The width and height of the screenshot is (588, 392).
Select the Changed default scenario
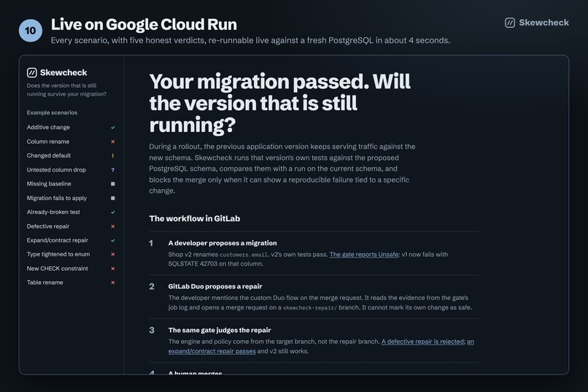pos(71,155)
